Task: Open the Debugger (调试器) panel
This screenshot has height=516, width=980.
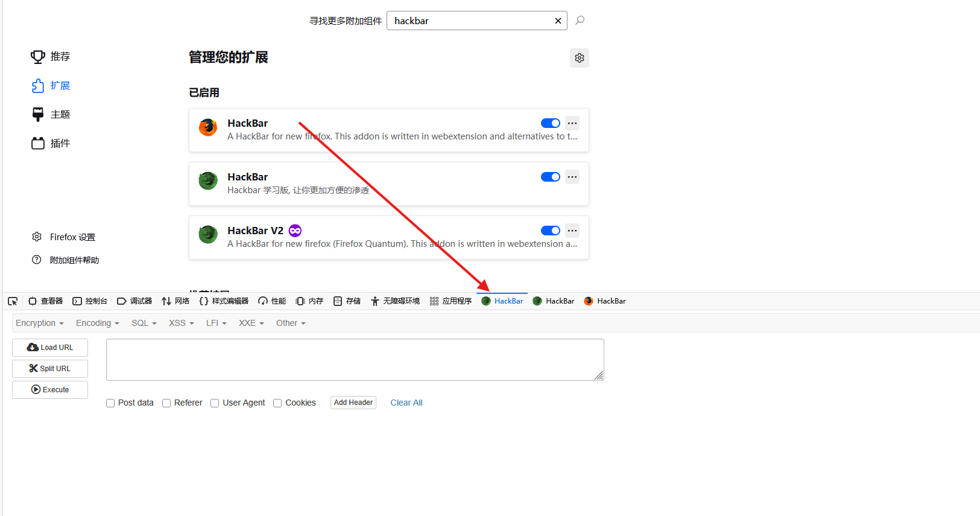Action: (134, 301)
